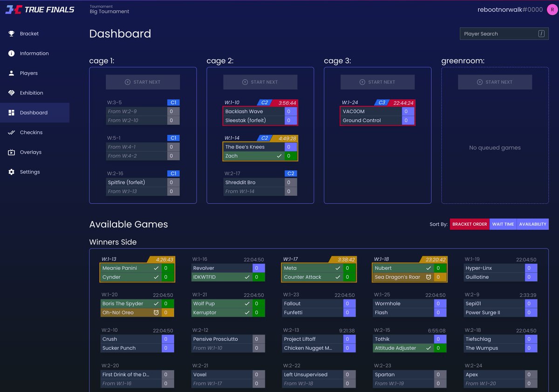Select Project Liftoff in game W:2-13
Image resolution: width=559 pixels, height=392 pixels.
[313, 339]
